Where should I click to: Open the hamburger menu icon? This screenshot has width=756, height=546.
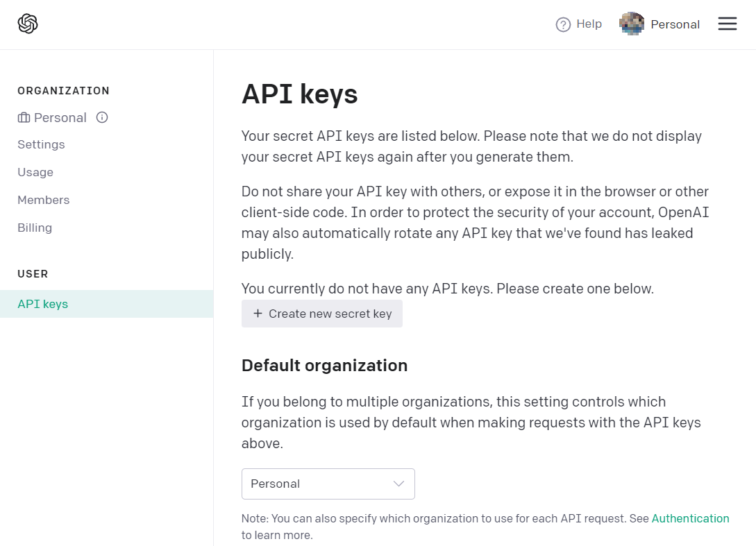727,24
